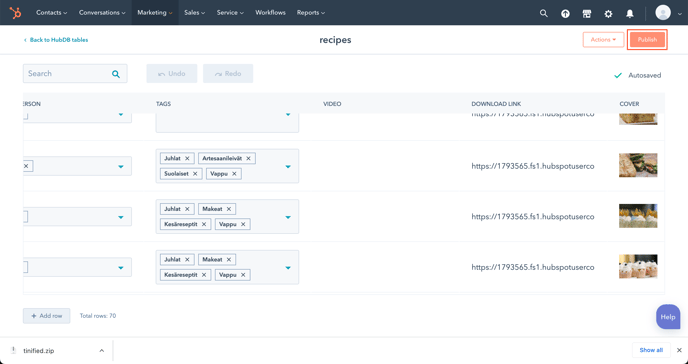Click the Tags column header
Viewport: 688px width, 364px height.
[x=164, y=104]
